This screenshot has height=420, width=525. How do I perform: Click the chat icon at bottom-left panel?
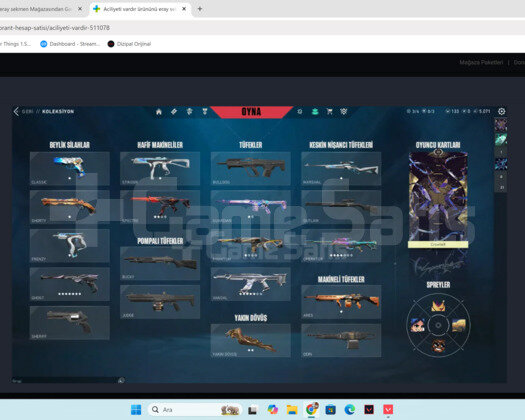point(121,380)
